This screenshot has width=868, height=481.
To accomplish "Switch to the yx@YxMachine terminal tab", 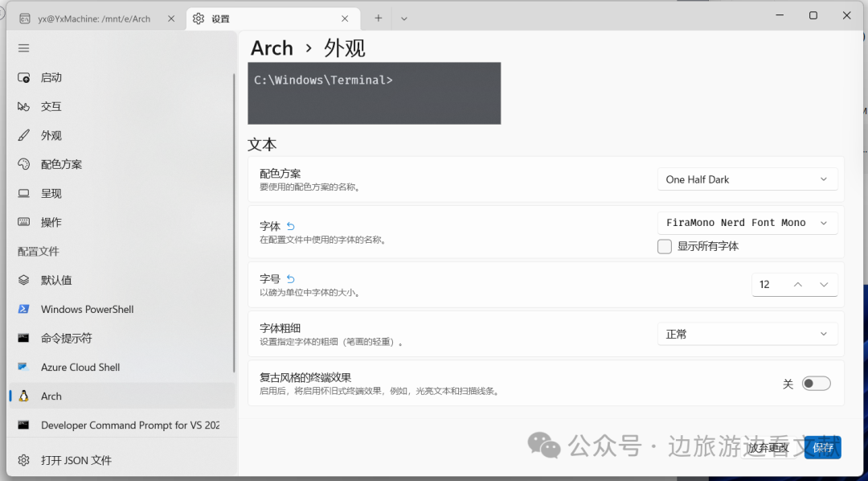I will (97, 18).
